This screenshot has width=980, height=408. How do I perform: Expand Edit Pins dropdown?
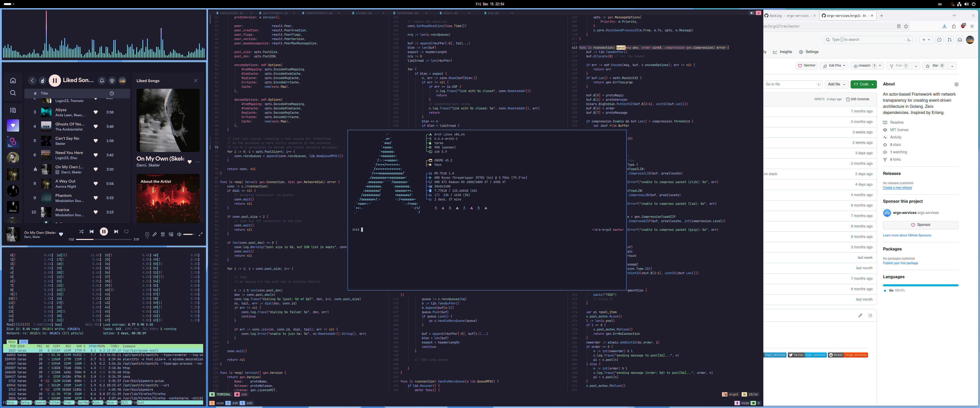(x=834, y=66)
